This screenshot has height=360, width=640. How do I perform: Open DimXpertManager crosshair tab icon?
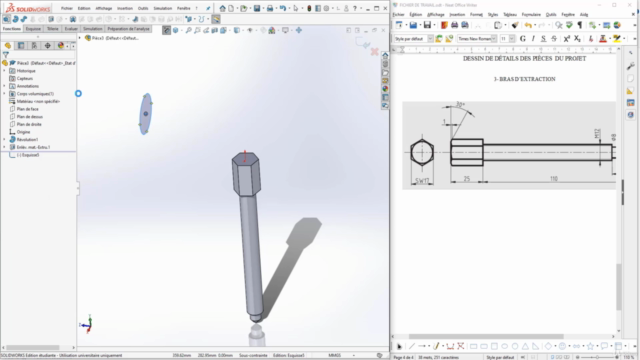(47, 46)
